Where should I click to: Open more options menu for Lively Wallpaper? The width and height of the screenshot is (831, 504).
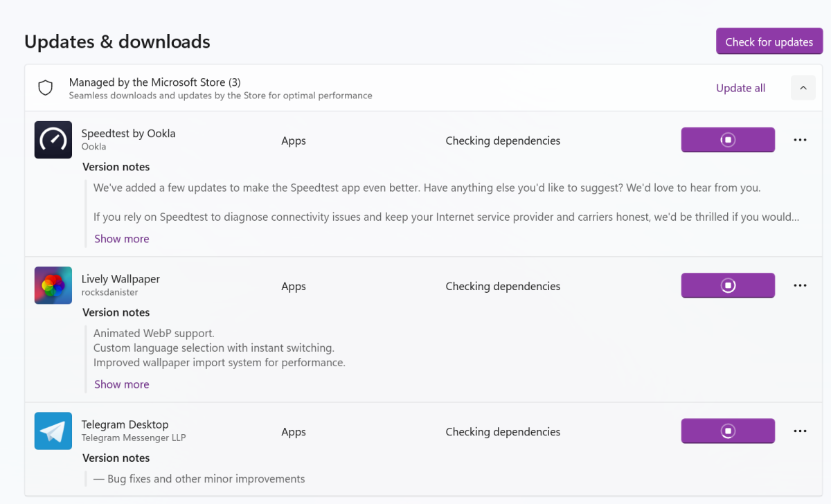point(800,285)
